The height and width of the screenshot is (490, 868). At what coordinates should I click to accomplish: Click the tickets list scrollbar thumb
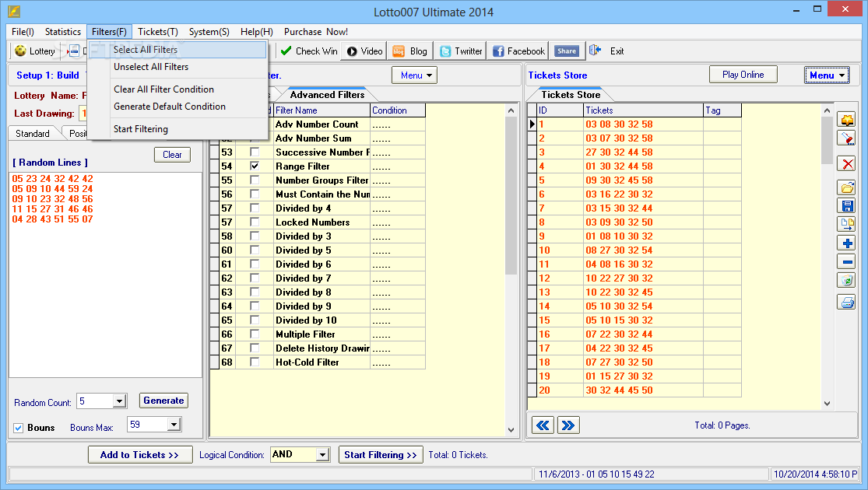(x=827, y=141)
